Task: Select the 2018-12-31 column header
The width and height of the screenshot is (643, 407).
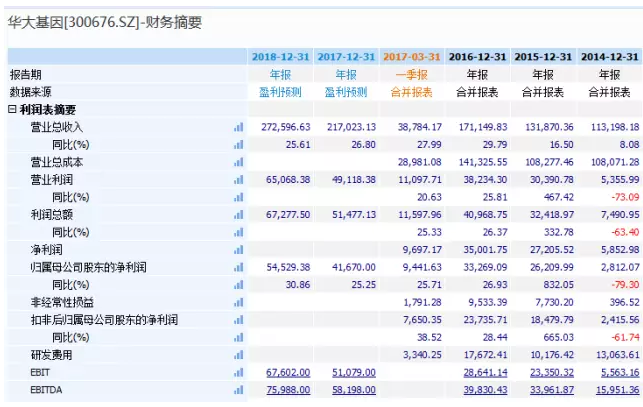Action: click(280, 57)
